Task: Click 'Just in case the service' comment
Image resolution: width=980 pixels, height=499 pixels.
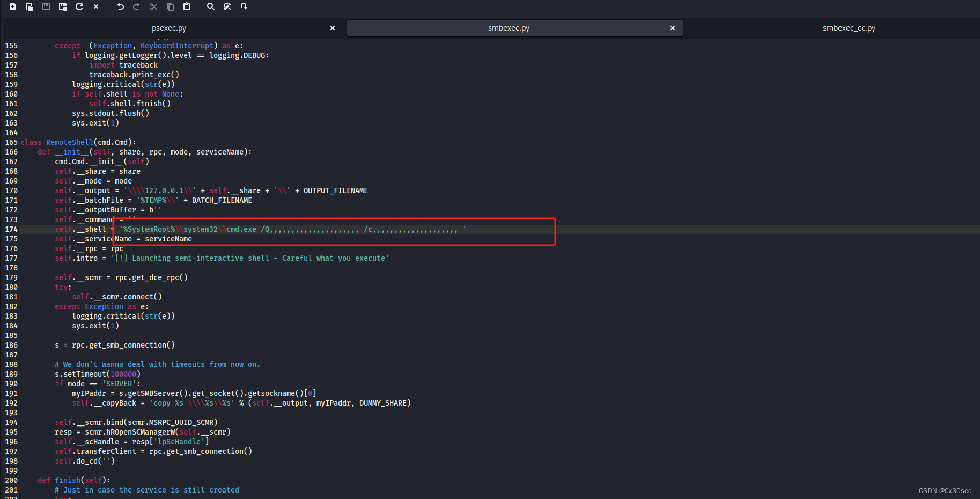Action: click(147, 490)
